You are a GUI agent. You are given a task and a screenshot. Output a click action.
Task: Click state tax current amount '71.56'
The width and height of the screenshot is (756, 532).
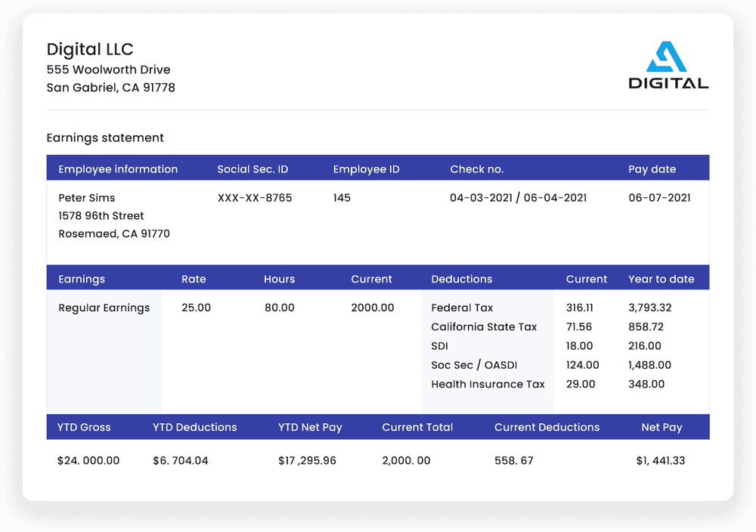click(578, 326)
